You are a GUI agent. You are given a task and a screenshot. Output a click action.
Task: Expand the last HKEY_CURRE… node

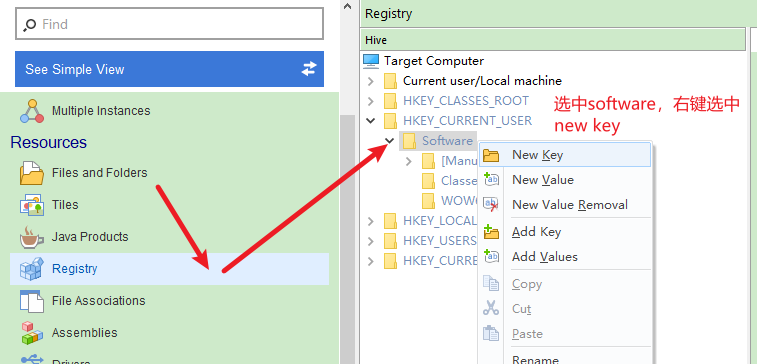tap(370, 261)
